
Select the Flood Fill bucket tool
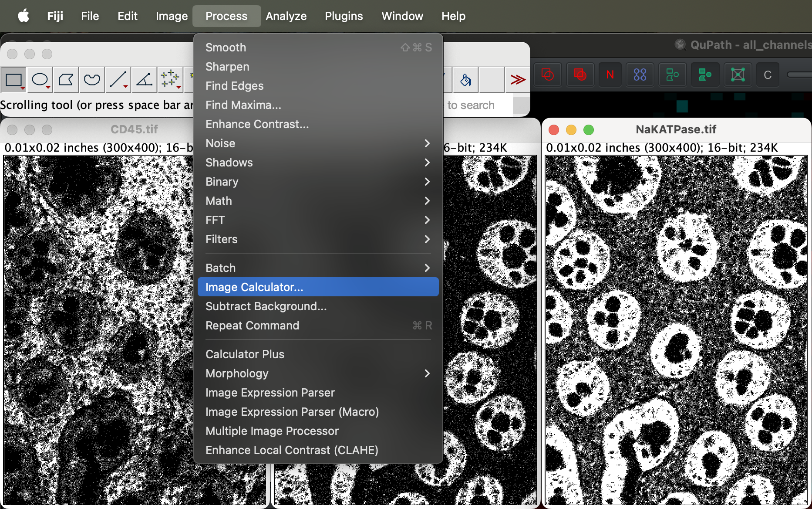click(x=465, y=80)
